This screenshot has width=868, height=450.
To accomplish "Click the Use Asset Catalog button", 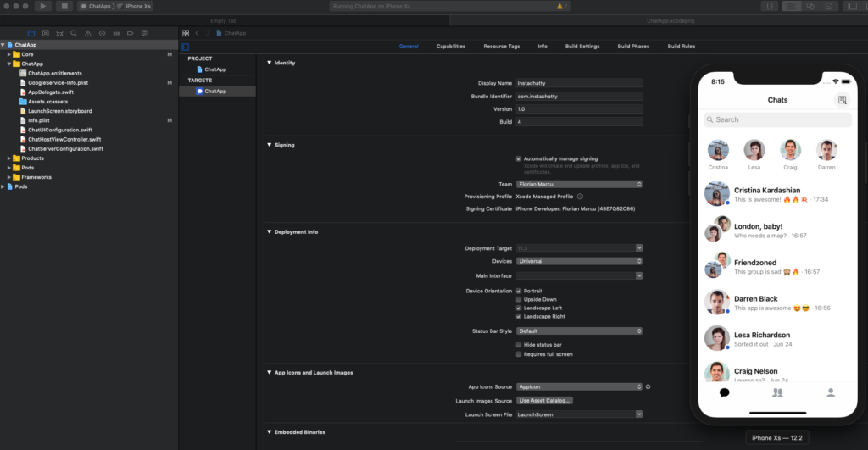I will [x=544, y=400].
